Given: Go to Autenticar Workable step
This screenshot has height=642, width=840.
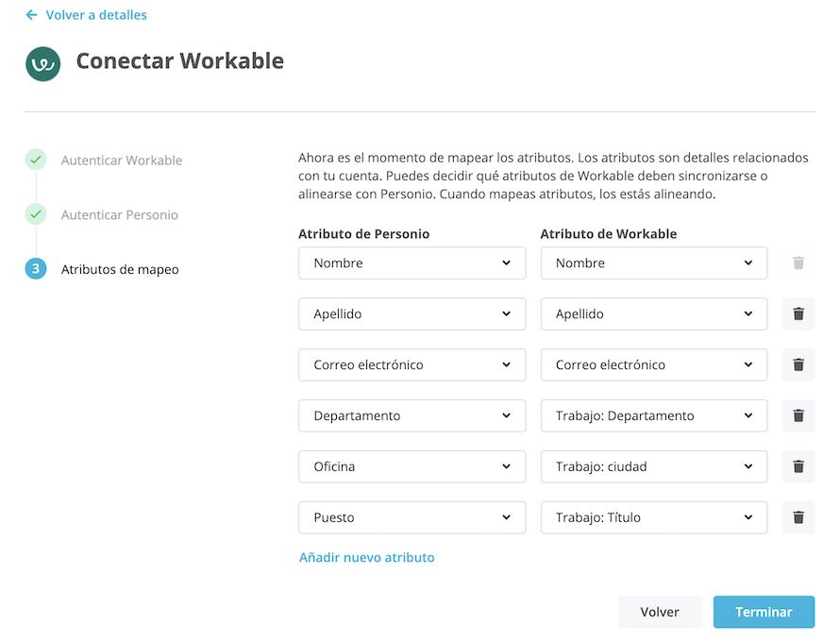Looking at the screenshot, I should pyautogui.click(x=122, y=160).
